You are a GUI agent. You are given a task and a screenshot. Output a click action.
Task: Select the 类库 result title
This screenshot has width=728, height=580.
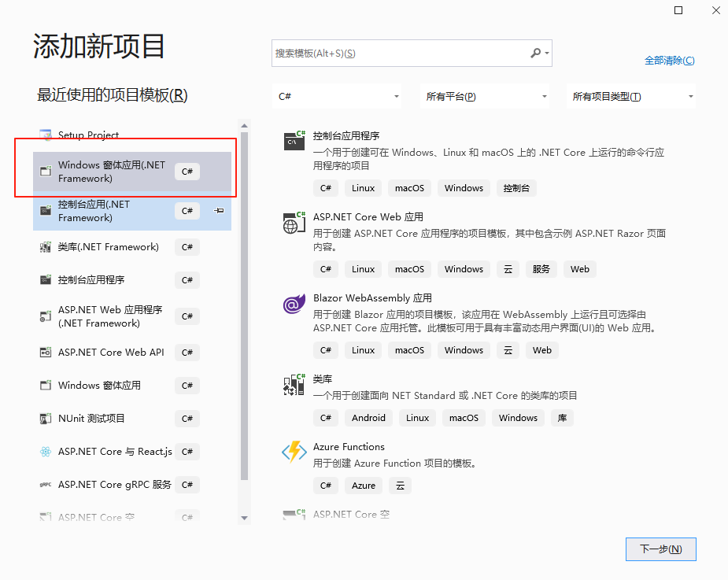pos(323,379)
